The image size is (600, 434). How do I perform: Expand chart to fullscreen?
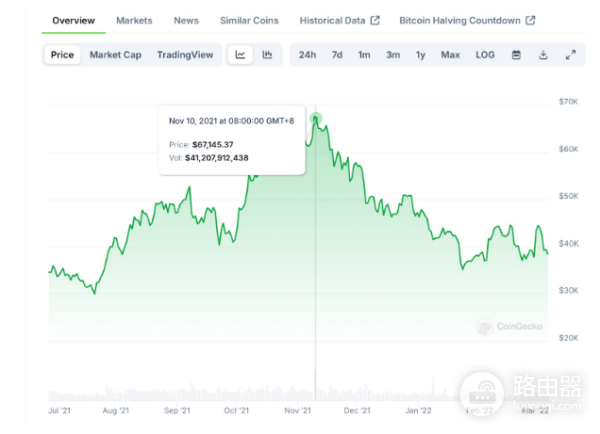pyautogui.click(x=570, y=55)
